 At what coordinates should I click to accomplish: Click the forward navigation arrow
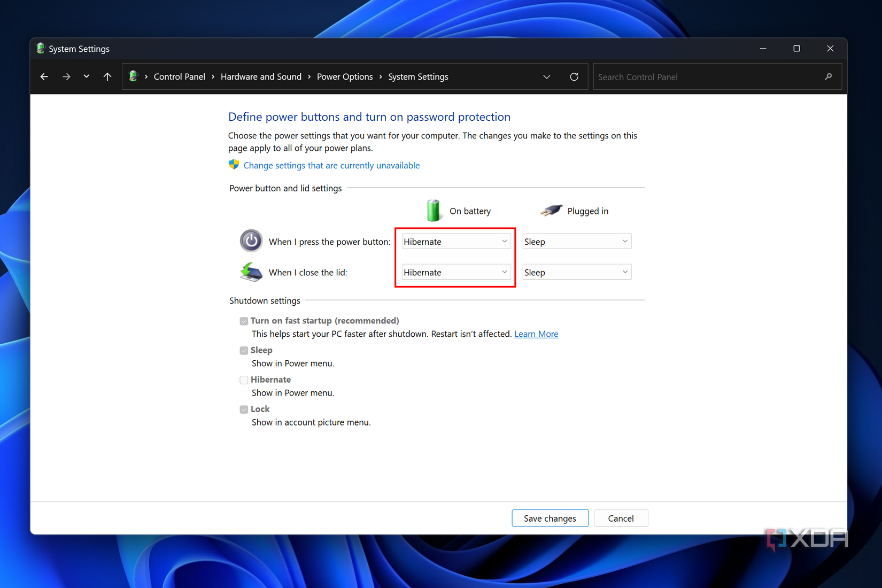pyautogui.click(x=66, y=76)
